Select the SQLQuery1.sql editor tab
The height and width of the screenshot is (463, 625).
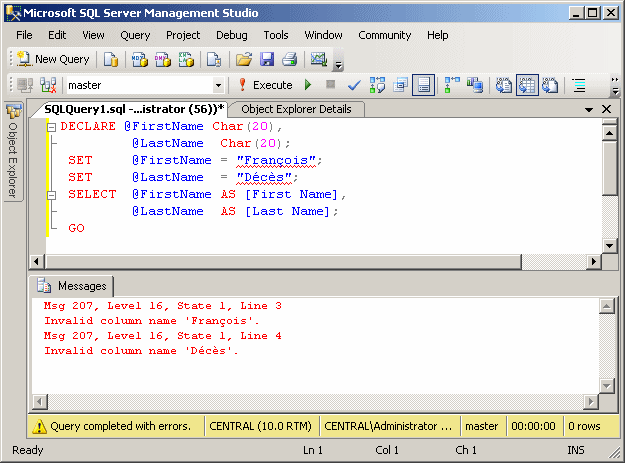(x=134, y=109)
